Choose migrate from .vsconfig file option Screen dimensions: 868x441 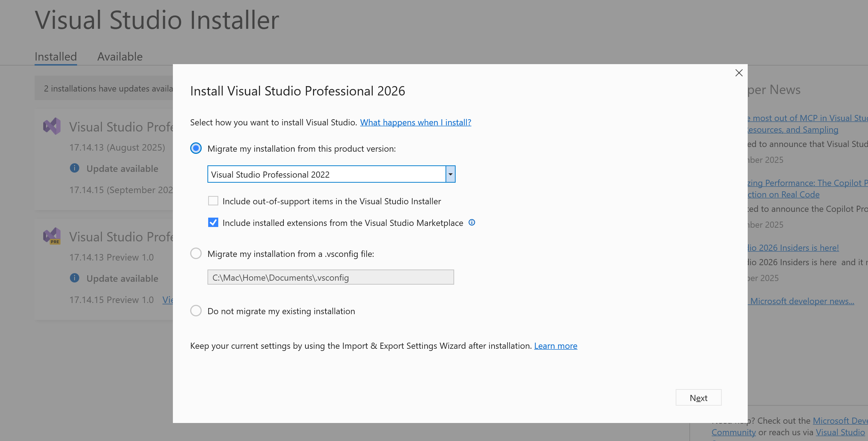click(x=196, y=254)
